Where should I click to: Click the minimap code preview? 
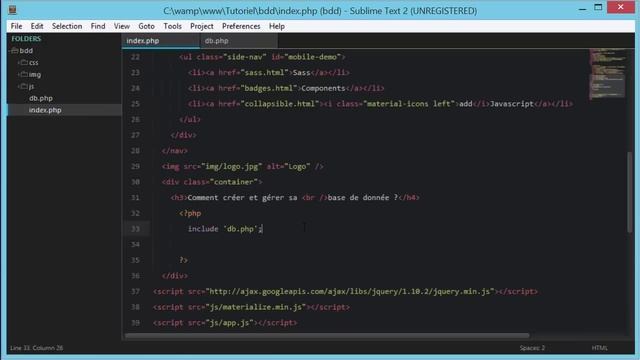point(608,73)
